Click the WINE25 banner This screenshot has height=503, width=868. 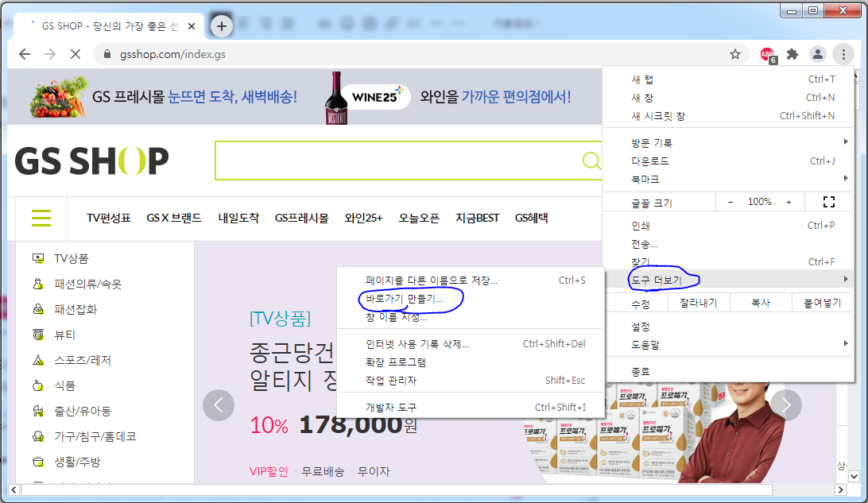[x=448, y=98]
